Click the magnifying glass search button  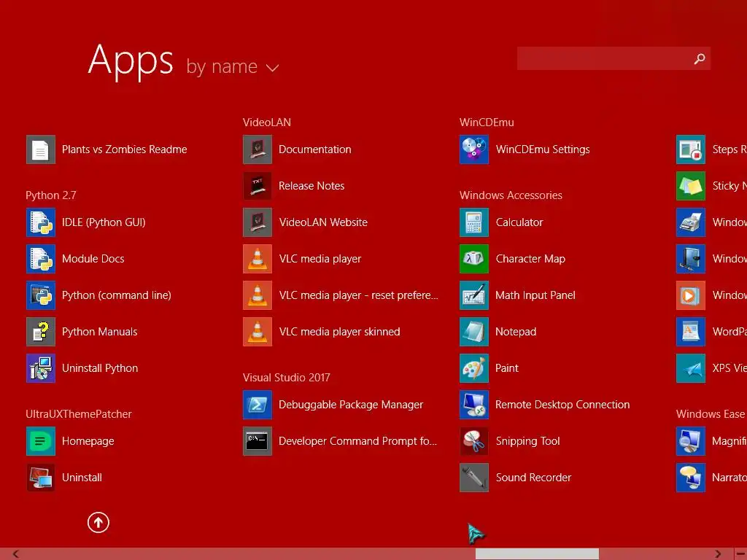(x=700, y=58)
